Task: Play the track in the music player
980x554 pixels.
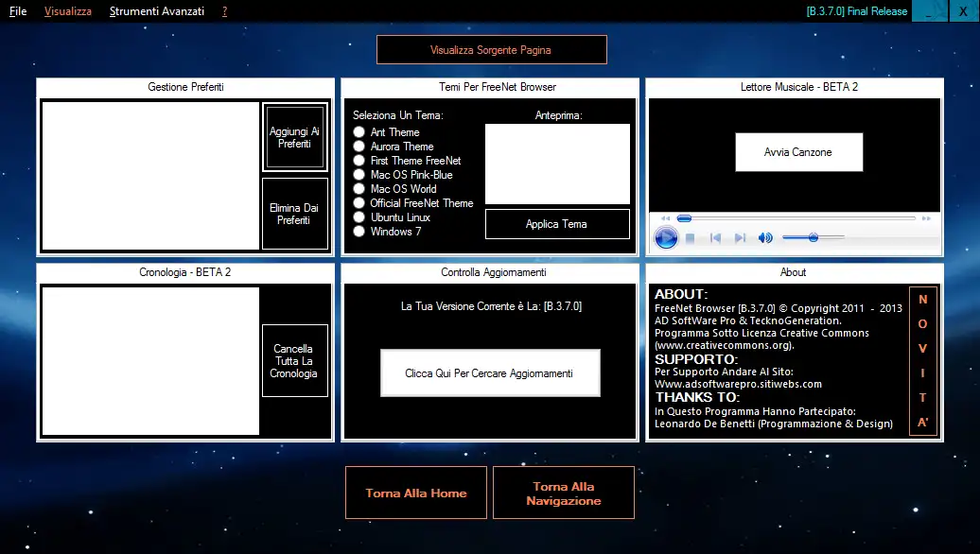Action: pyautogui.click(x=666, y=238)
